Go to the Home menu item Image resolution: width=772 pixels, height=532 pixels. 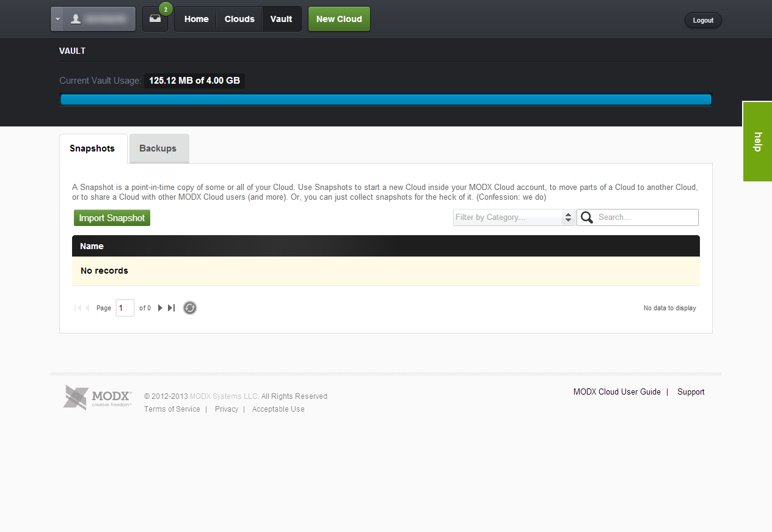[197, 19]
